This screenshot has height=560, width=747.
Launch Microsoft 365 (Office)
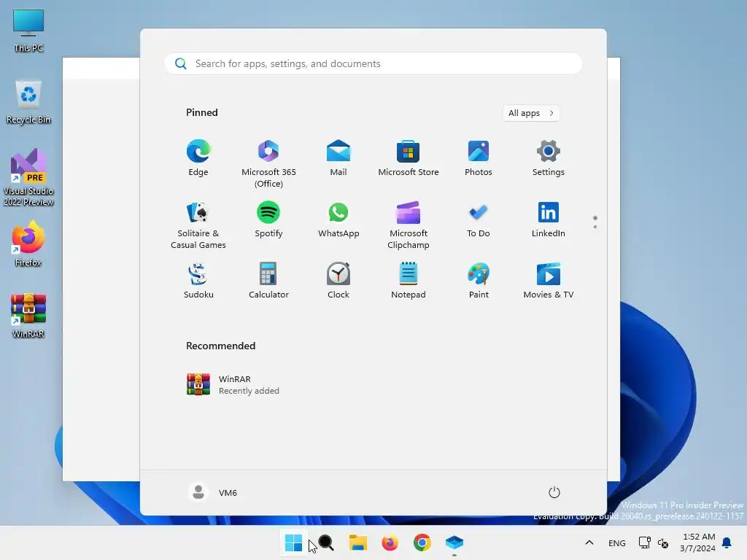(x=268, y=163)
